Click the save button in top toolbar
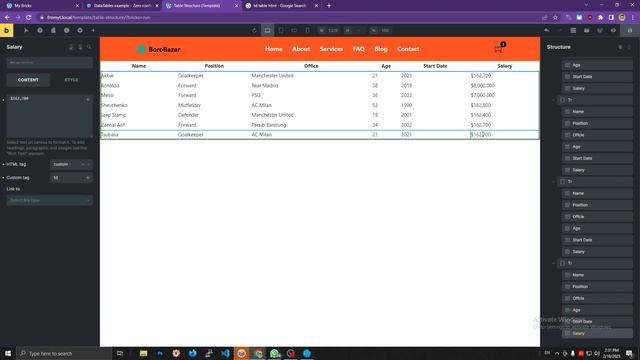 (x=630, y=31)
